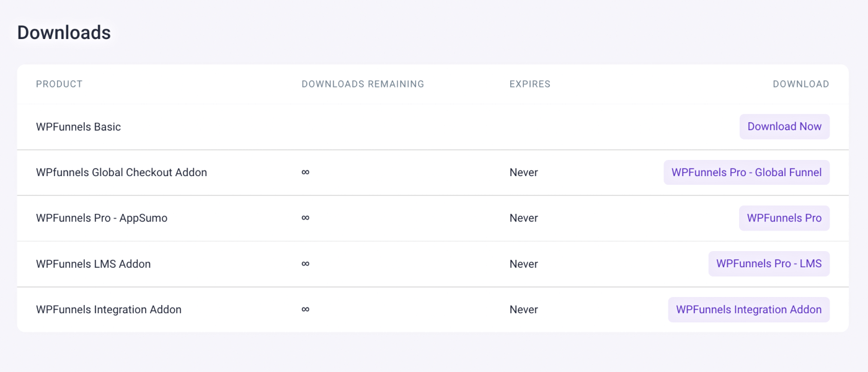Click infinity symbol in LMS Addon row
The height and width of the screenshot is (372, 868).
pyautogui.click(x=305, y=263)
